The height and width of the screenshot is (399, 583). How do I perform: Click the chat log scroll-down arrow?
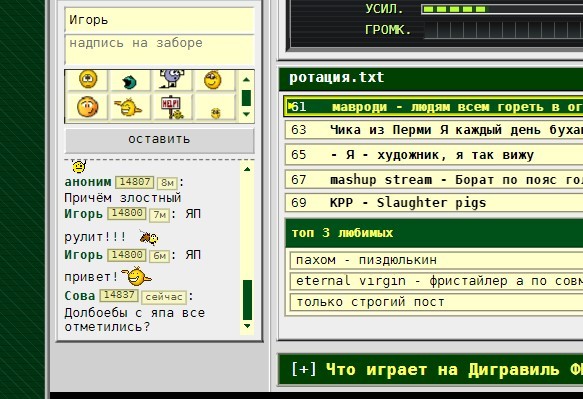pyautogui.click(x=247, y=326)
